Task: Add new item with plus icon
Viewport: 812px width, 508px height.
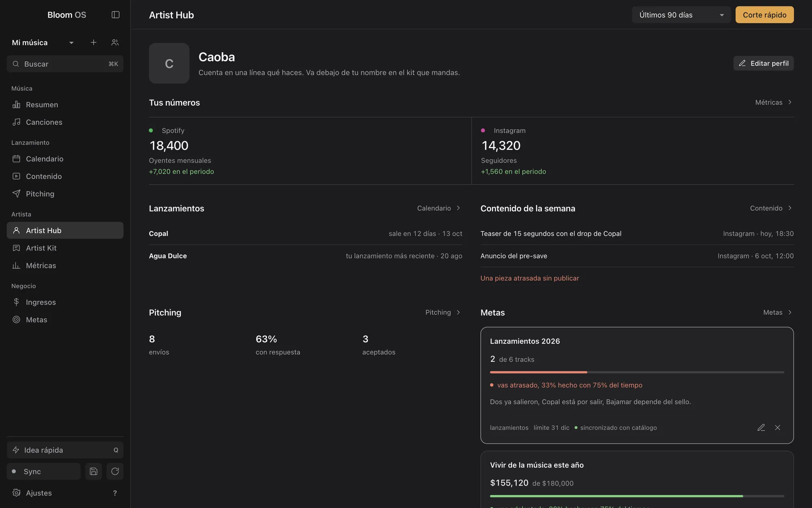Action: coord(93,42)
